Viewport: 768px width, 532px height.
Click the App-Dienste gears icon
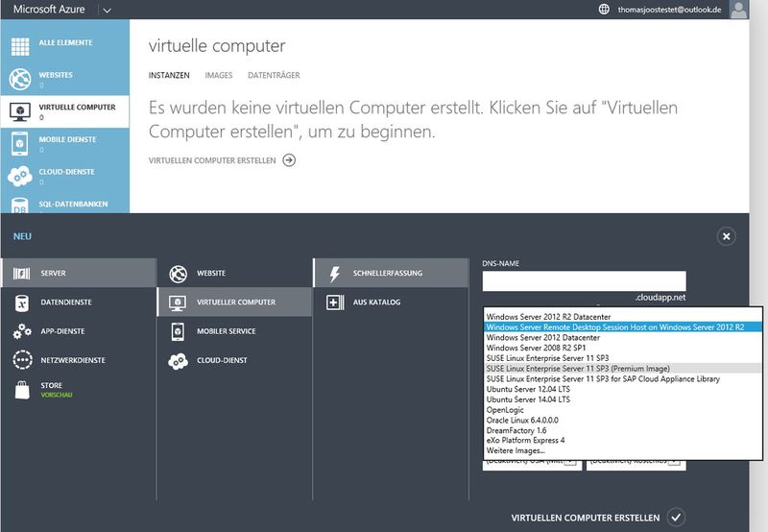[22, 331]
